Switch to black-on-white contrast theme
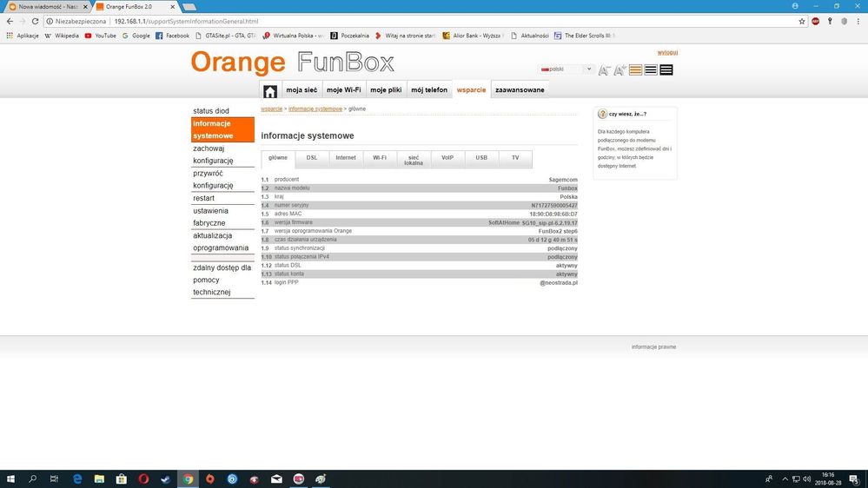Viewport: 868px width, 488px height. pyautogui.click(x=651, y=69)
